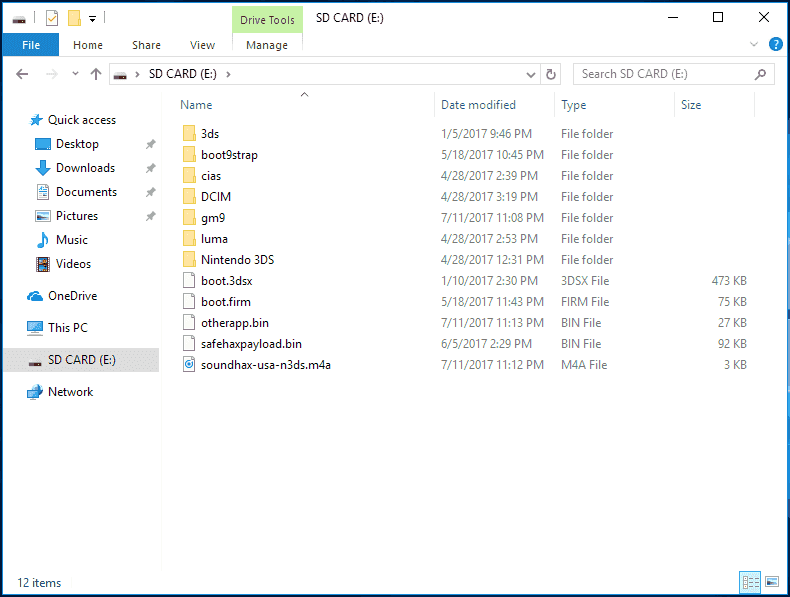Screen dimensions: 790x597
Task: Select the boot.firm file icon
Action: tap(189, 302)
